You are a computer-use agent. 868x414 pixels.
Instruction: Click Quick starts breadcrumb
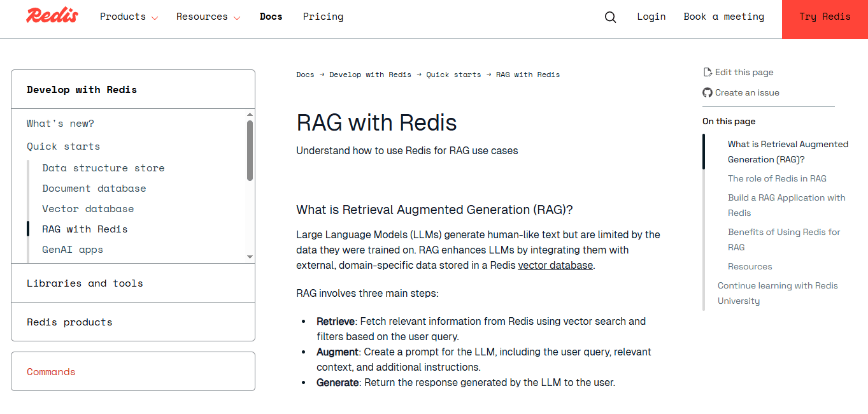pyautogui.click(x=453, y=75)
